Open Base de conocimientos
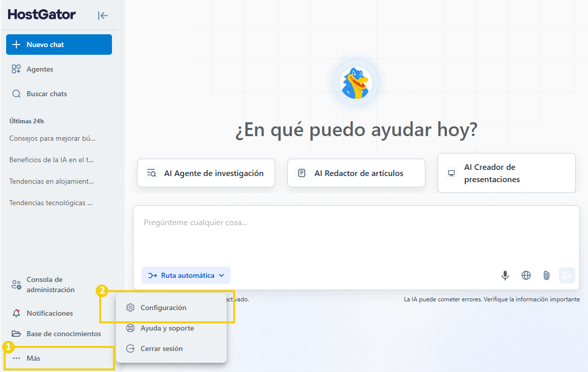 pyautogui.click(x=64, y=334)
